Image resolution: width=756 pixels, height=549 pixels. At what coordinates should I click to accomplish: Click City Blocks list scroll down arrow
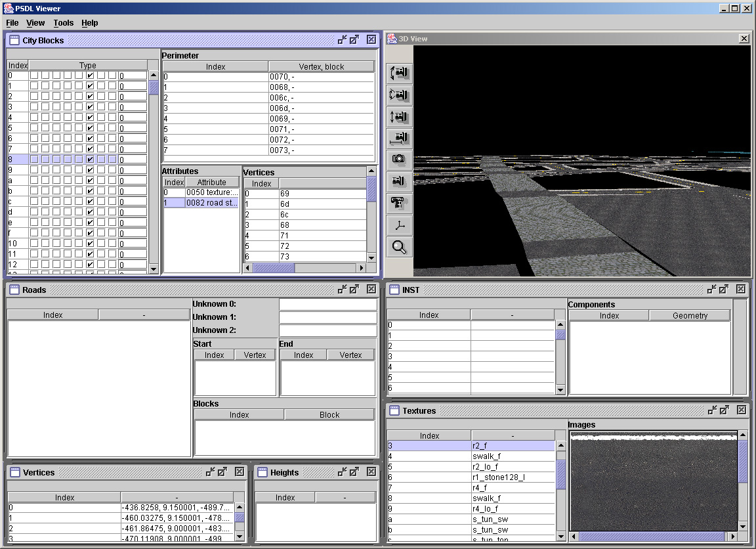154,269
